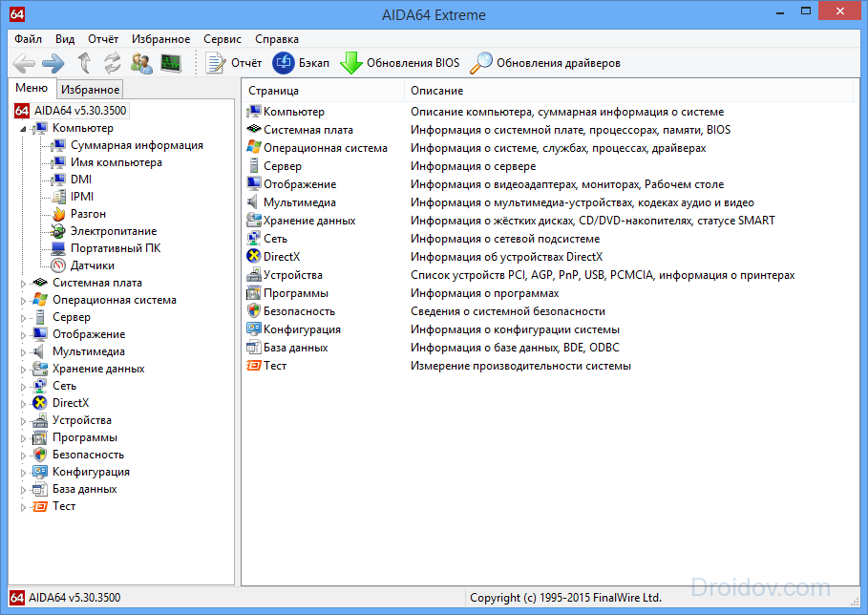Open the sensor monitor graph icon

(x=171, y=63)
